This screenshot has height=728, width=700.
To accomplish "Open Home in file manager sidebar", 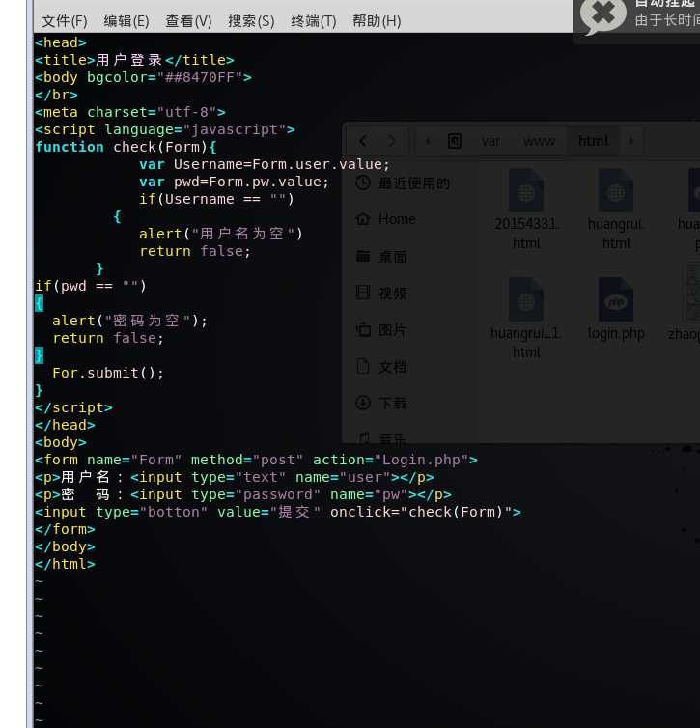I will (386, 218).
